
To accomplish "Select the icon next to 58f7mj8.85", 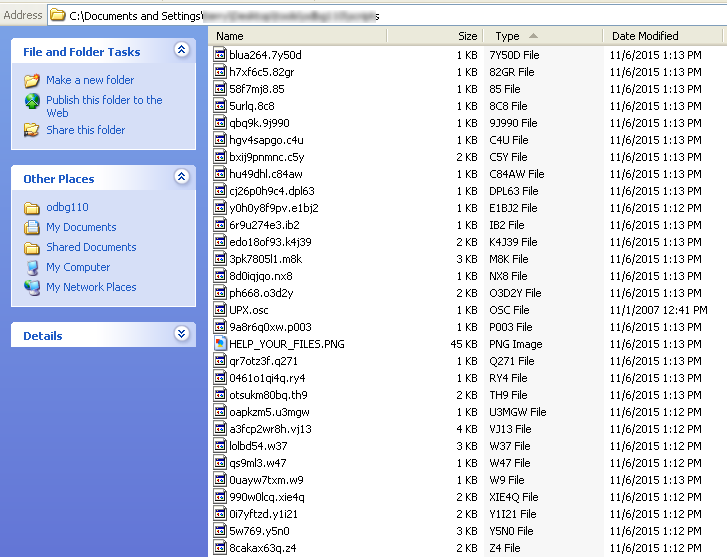I will point(220,89).
